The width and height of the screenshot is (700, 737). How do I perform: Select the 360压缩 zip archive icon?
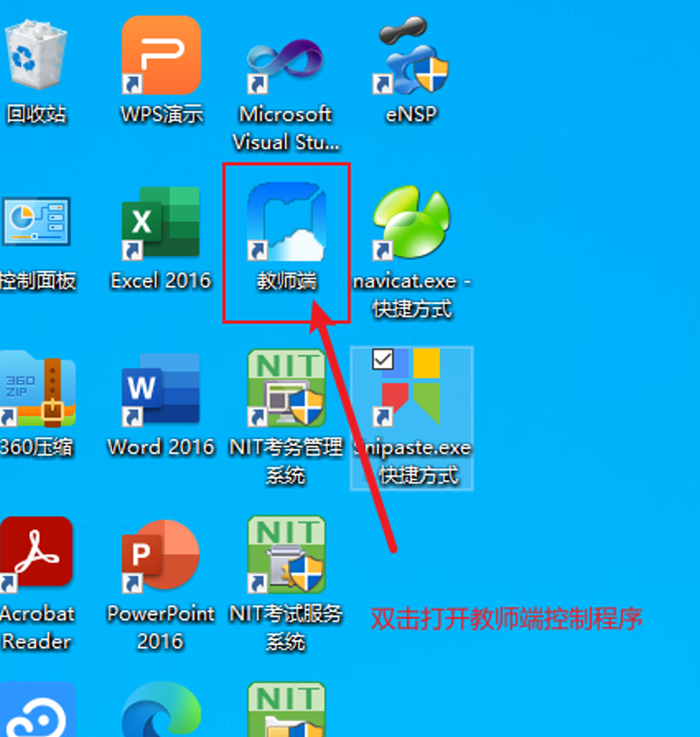[38, 389]
